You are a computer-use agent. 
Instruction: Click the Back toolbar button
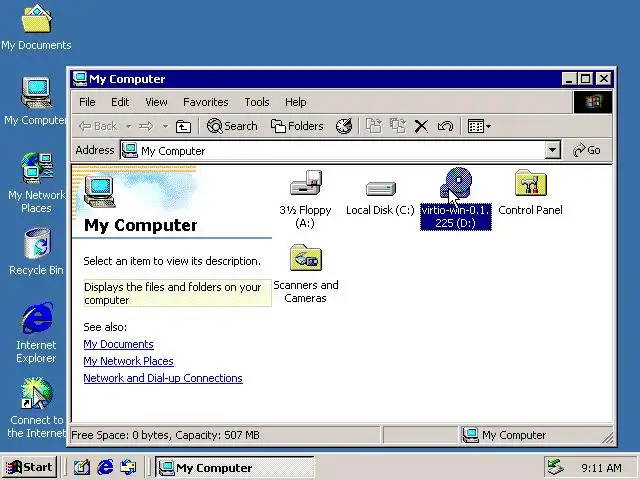[98, 126]
